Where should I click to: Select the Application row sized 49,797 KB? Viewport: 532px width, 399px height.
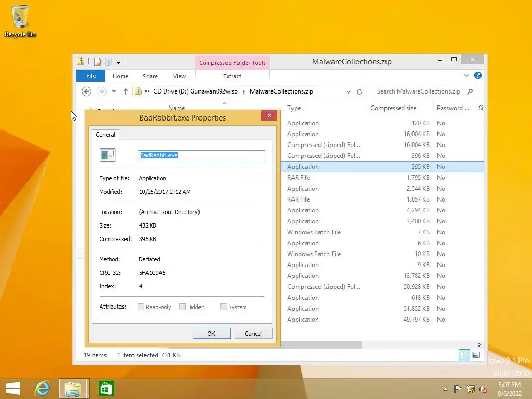tap(382, 320)
